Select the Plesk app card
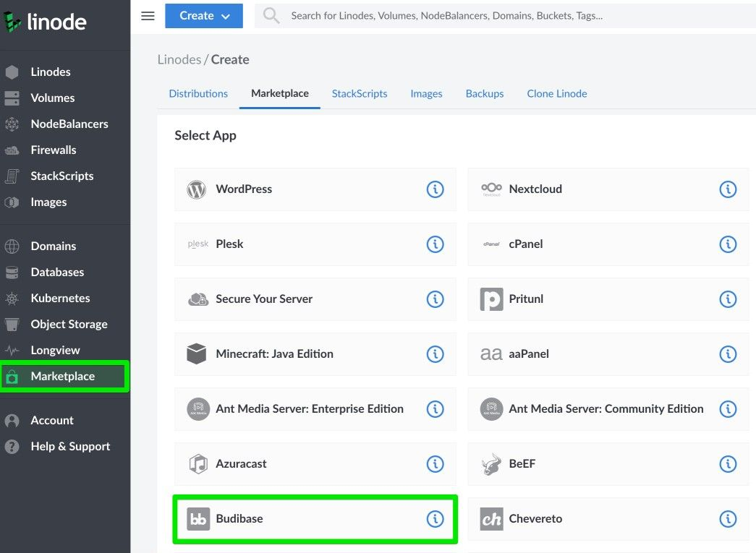 pyautogui.click(x=315, y=244)
